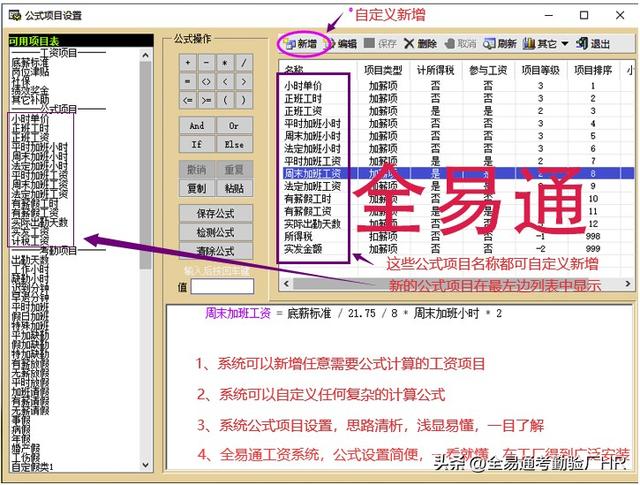
Task: Insert the multiply * operator
Action: click(225, 63)
